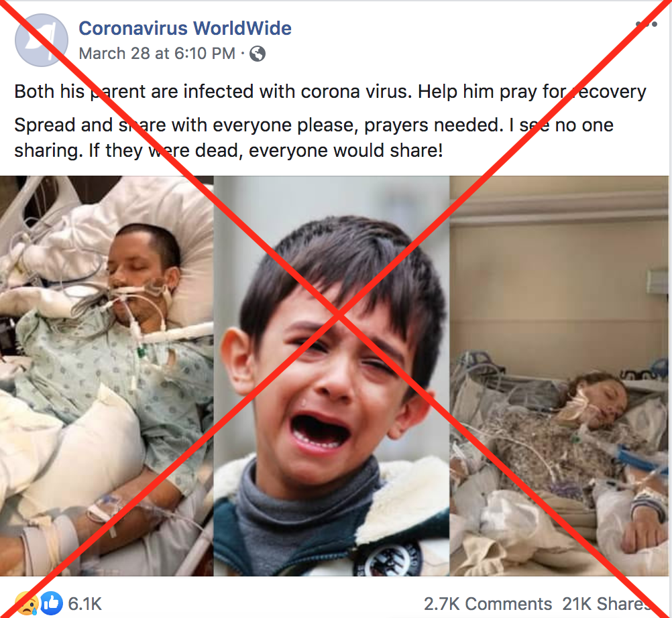Click the caption line starting 'Both his parent'
The width and height of the screenshot is (672, 618).
pyautogui.click(x=330, y=92)
